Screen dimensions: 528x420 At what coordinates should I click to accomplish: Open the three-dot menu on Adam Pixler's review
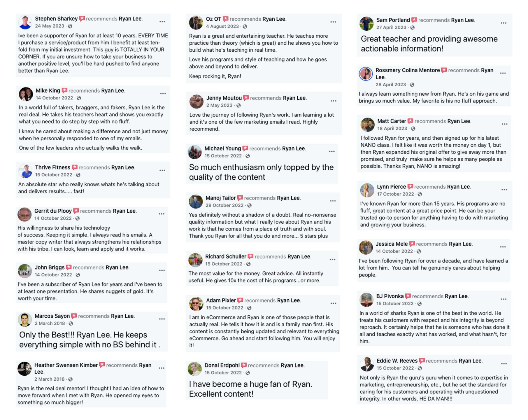pos(333,303)
